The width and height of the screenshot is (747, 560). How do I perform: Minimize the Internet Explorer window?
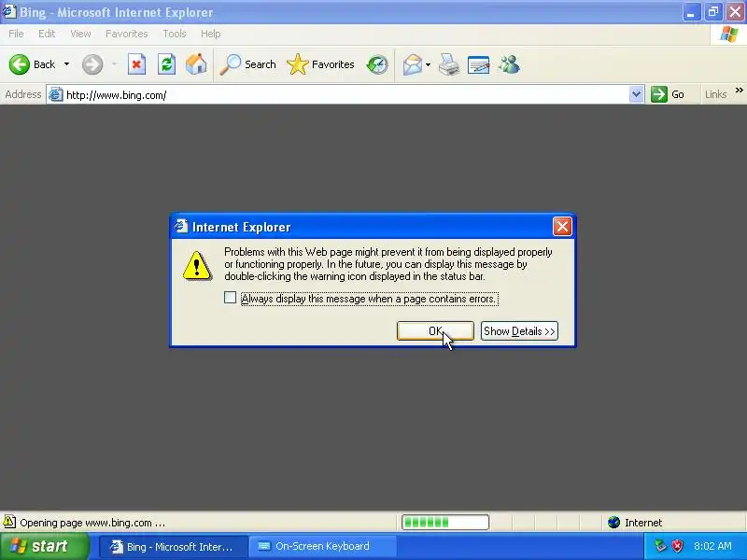pos(691,12)
